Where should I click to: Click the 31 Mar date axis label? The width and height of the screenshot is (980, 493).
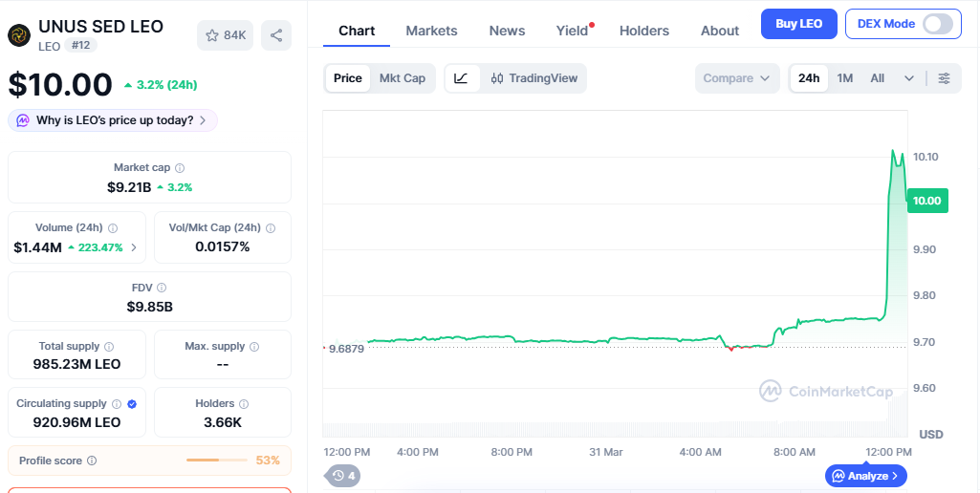(605, 452)
